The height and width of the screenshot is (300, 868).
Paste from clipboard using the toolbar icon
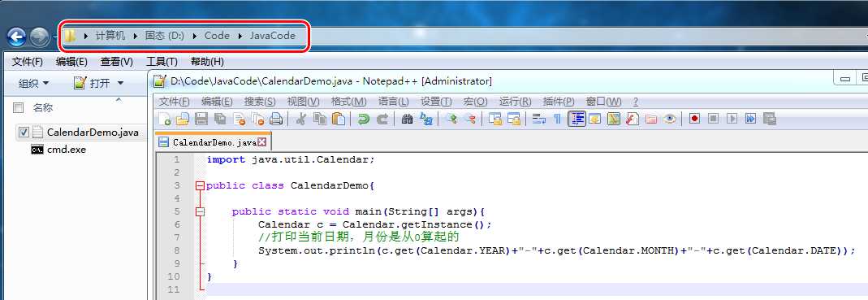[339, 119]
